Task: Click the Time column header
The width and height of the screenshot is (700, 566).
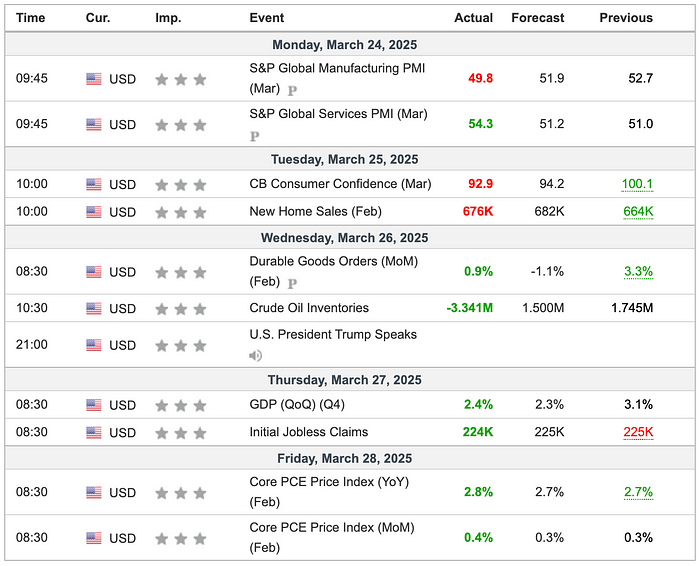Action: [30, 18]
